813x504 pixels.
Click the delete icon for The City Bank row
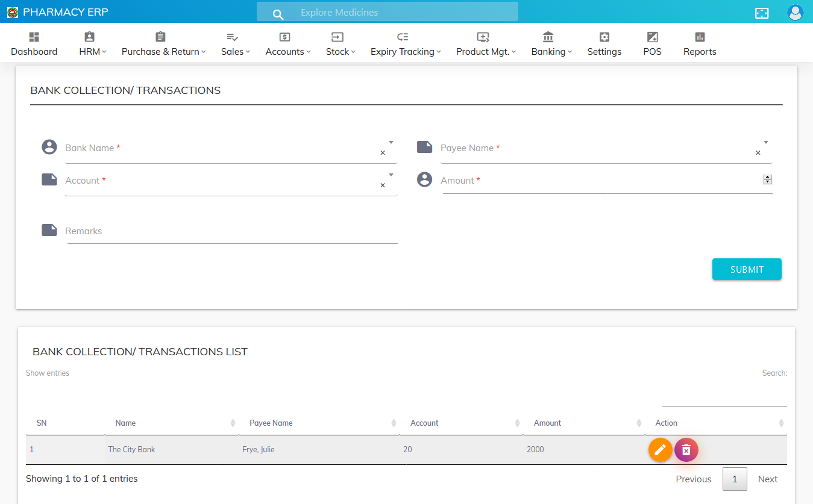[686, 450]
